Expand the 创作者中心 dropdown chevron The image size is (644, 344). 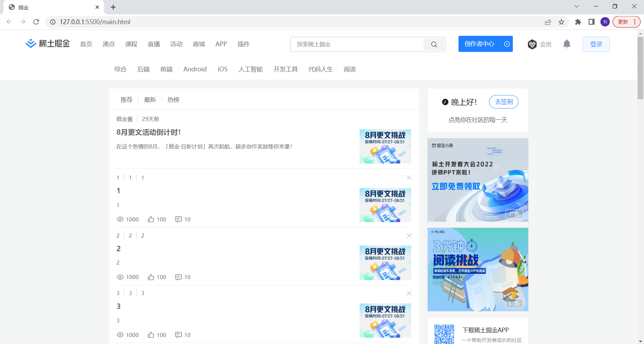pyautogui.click(x=506, y=44)
